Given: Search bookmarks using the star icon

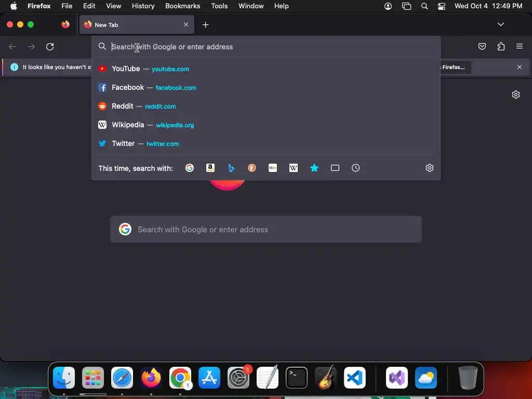Looking at the screenshot, I should pyautogui.click(x=314, y=168).
